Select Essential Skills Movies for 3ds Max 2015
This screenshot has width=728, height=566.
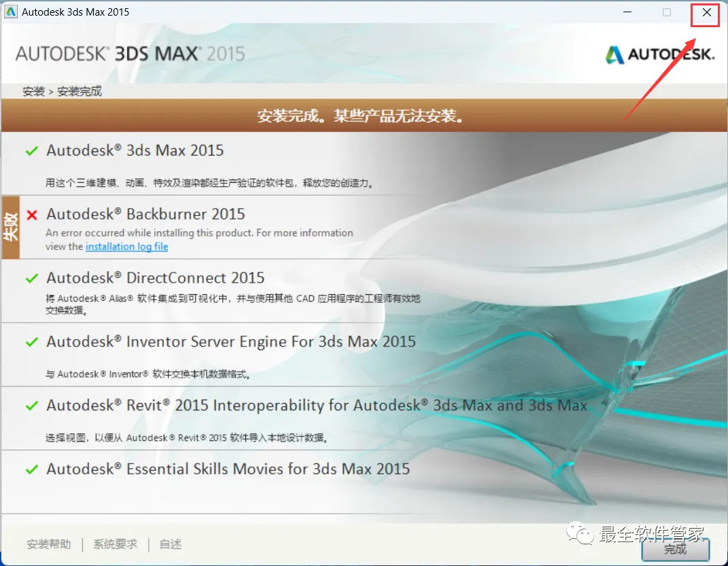coord(228,469)
